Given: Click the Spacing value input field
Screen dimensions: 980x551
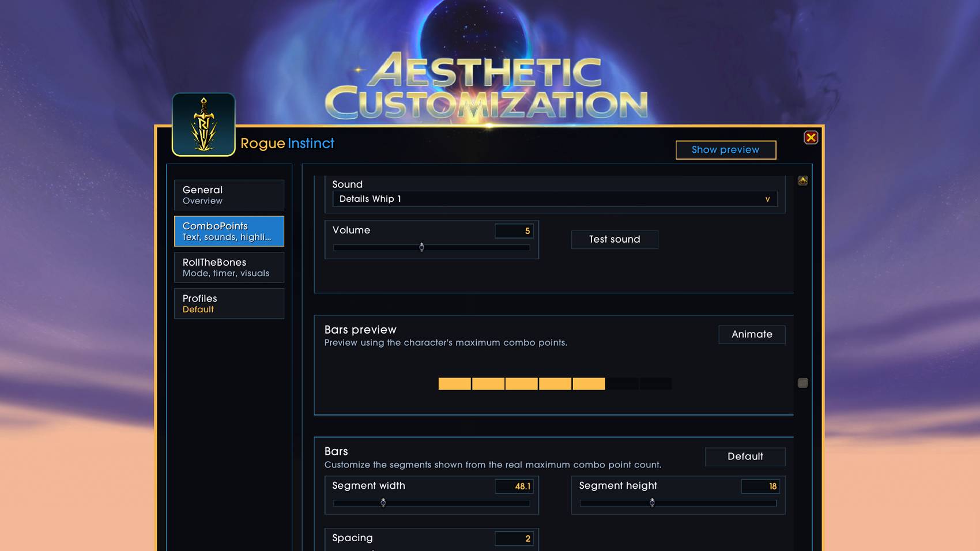Looking at the screenshot, I should [x=514, y=539].
